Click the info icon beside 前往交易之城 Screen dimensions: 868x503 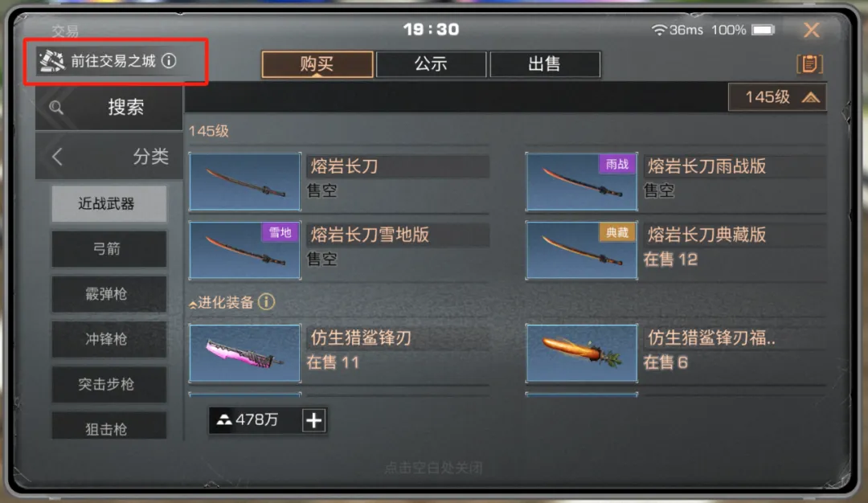coord(170,61)
